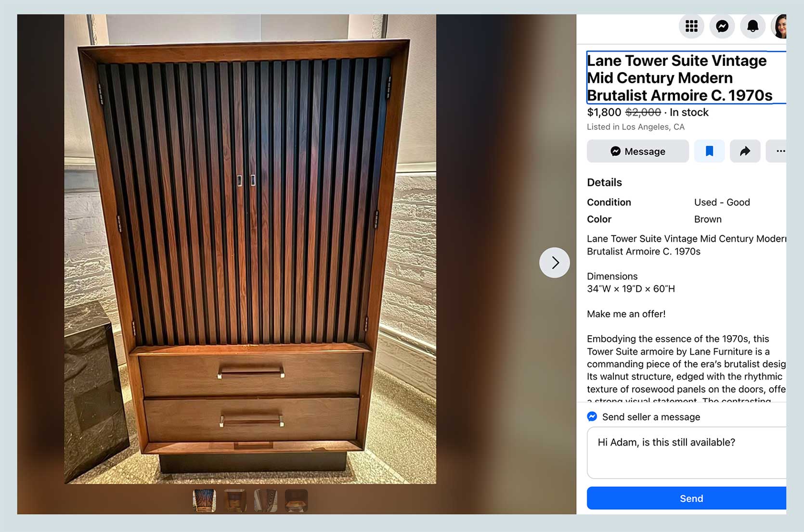Open the notifications bell
The height and width of the screenshot is (532, 804).
[753, 26]
